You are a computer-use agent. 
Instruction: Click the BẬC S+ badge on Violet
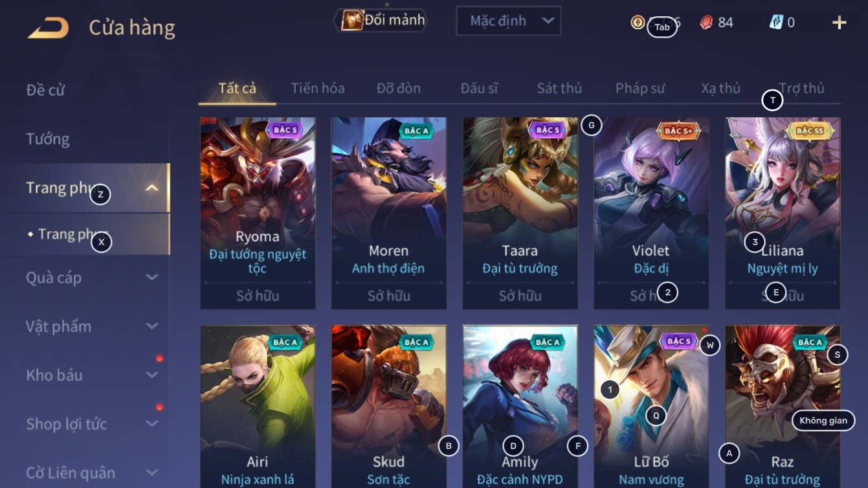pos(678,131)
